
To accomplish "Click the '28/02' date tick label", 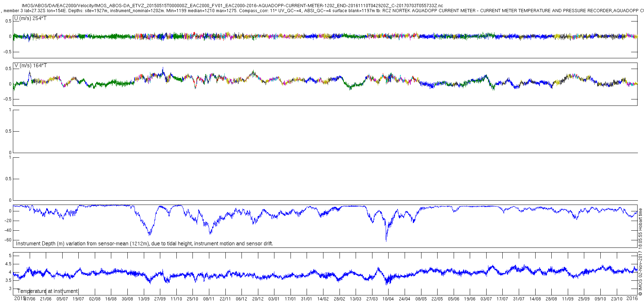I will pos(340,299).
